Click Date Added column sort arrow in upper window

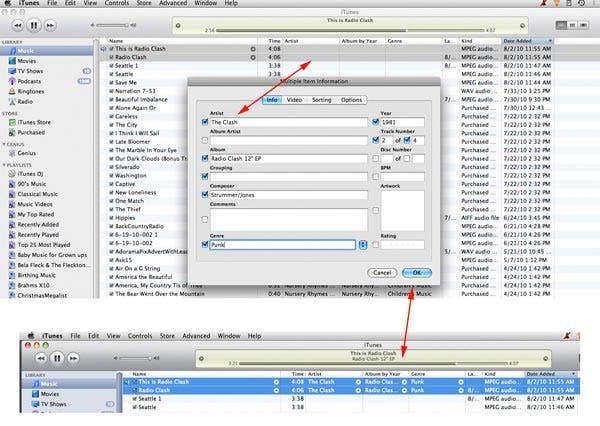click(550, 41)
